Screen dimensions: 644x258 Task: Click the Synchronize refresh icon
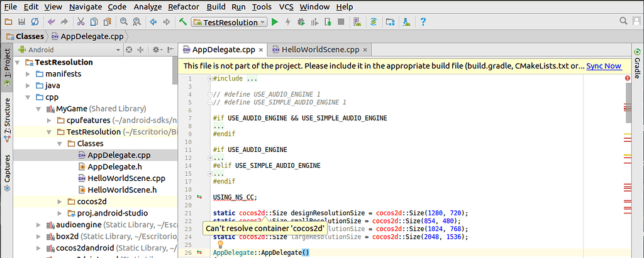[35, 22]
